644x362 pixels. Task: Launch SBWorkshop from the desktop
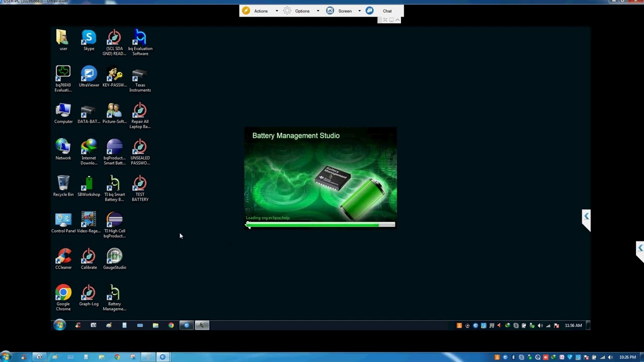[89, 186]
